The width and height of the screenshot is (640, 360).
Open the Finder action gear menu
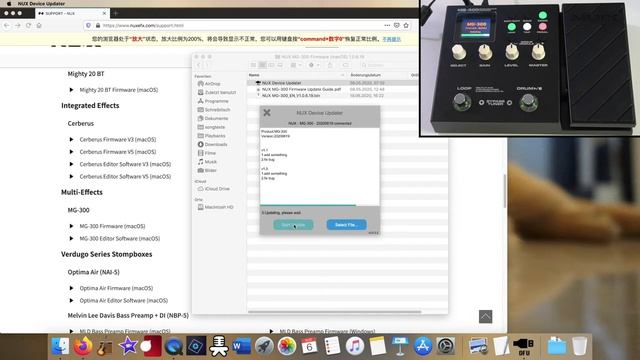313,65
